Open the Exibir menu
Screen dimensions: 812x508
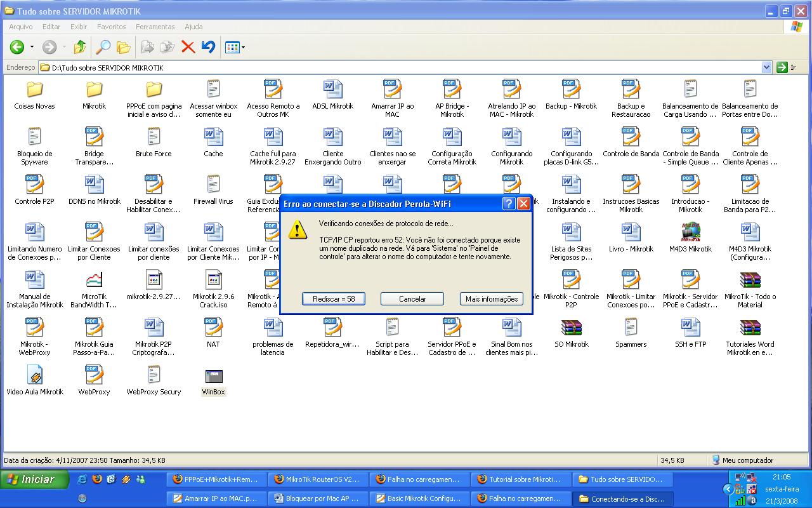[79, 27]
